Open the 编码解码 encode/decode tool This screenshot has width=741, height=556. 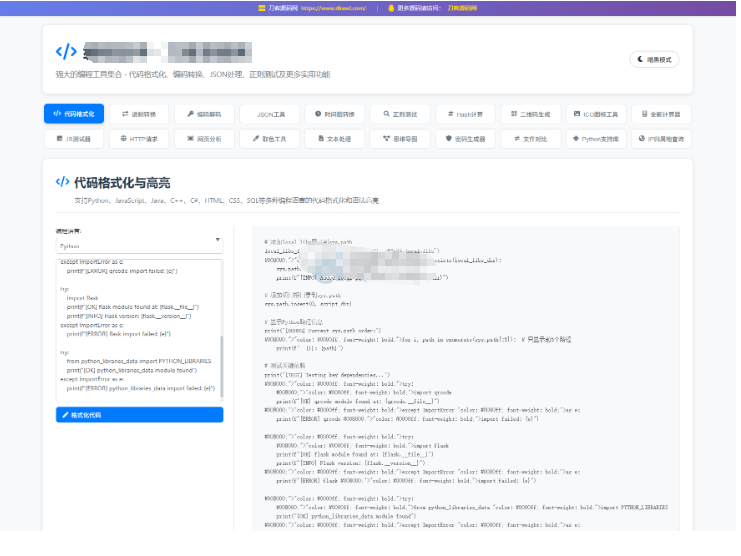(205, 114)
